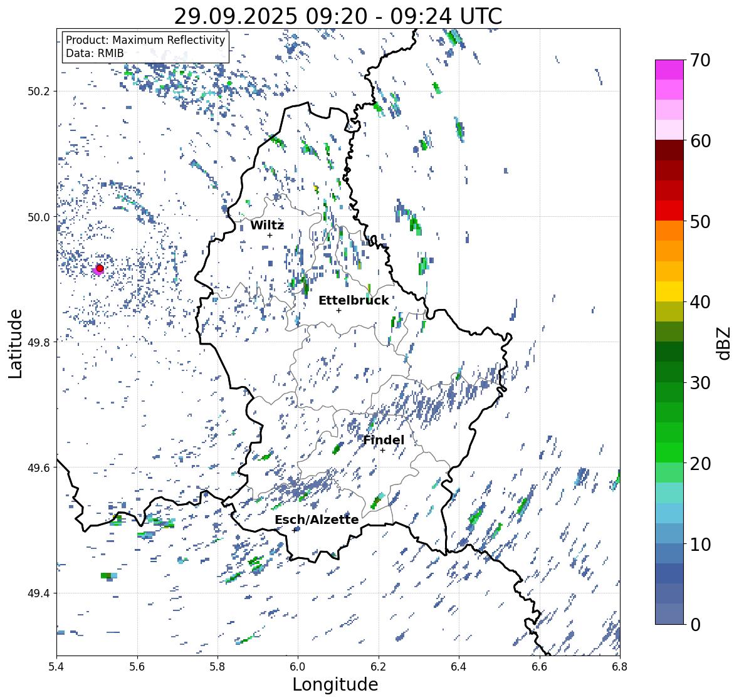Click the Findel station label
Image resolution: width=739 pixels, height=700 pixels.
pos(384,440)
